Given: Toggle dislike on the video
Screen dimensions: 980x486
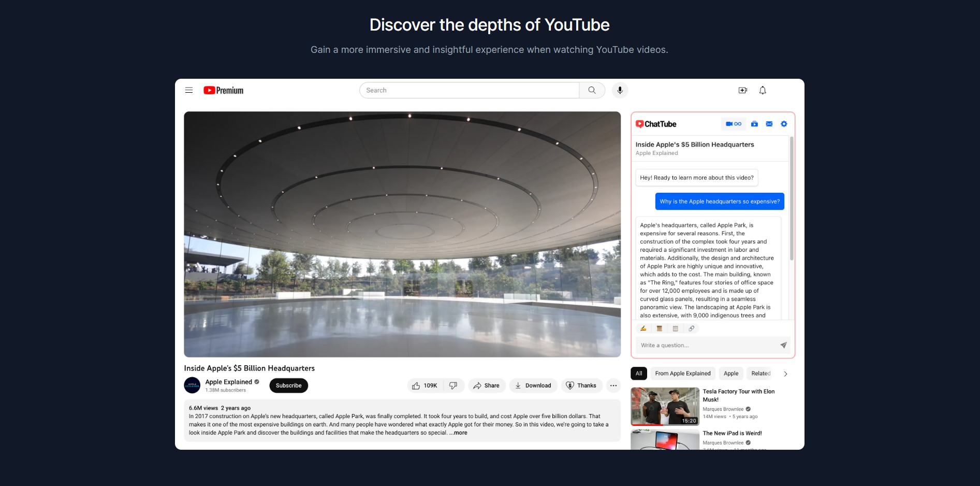Looking at the screenshot, I should point(454,385).
